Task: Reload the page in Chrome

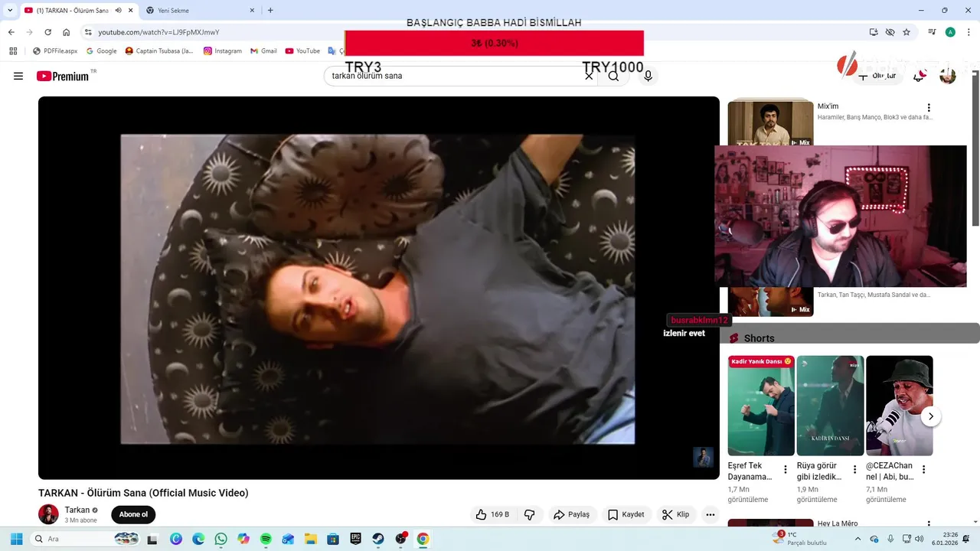Action: click(x=47, y=32)
